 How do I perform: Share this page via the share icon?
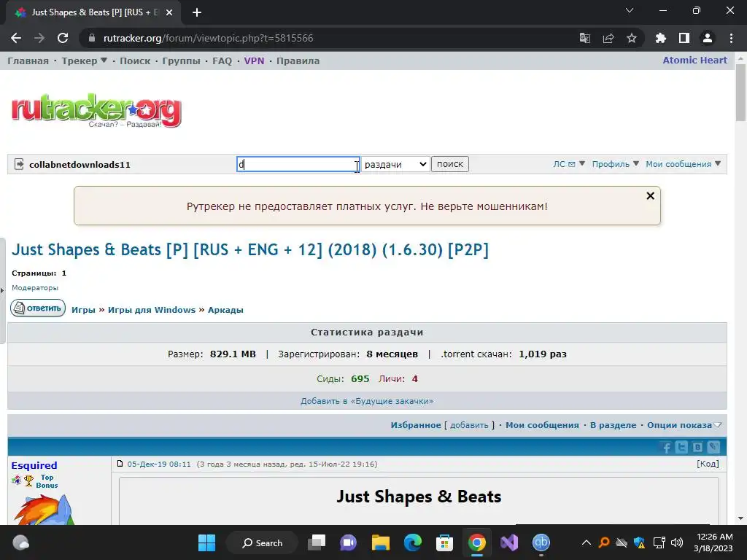608,38
